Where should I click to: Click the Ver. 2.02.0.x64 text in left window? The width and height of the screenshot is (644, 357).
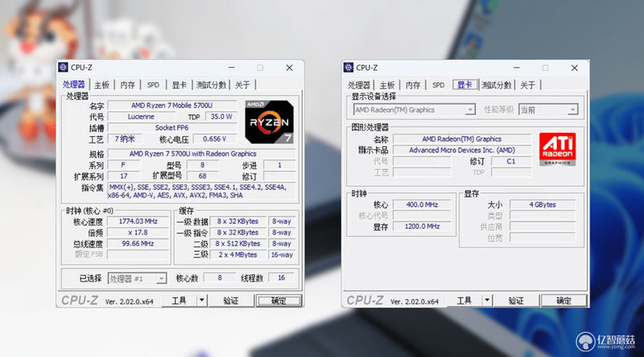tap(129, 301)
